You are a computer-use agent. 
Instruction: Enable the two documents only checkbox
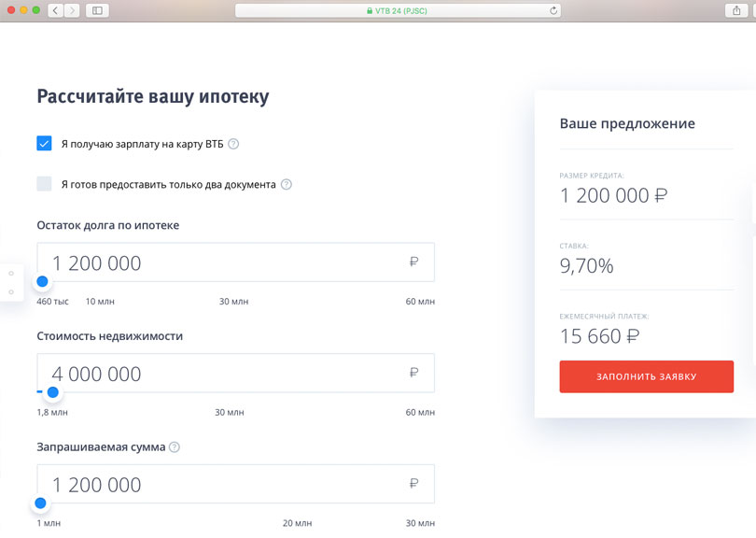[44, 184]
